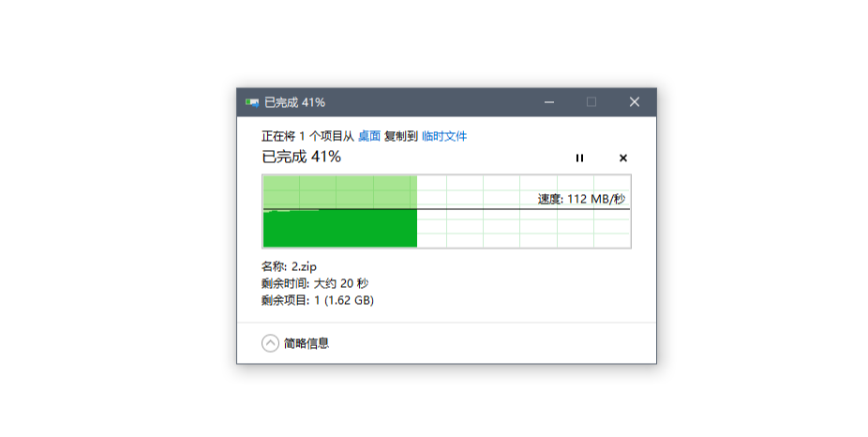
Task: Cancel the copy with the small X icon
Action: pyautogui.click(x=622, y=158)
